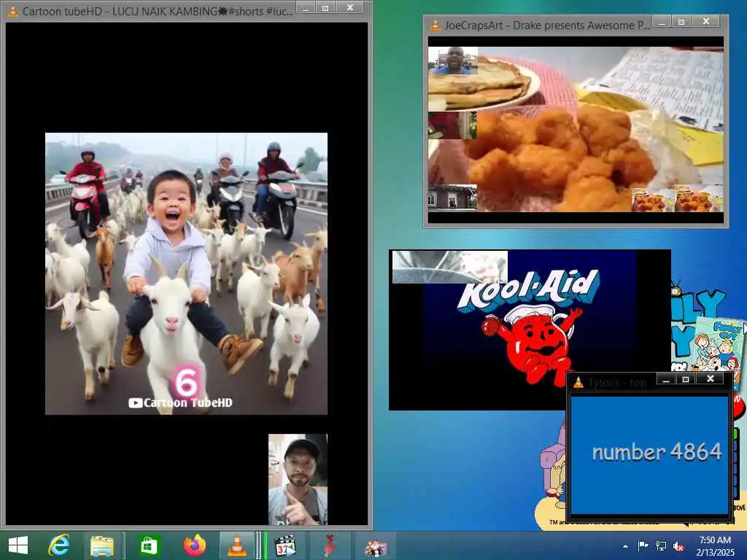
Task: Open the Action Center flag icon
Action: click(x=643, y=545)
